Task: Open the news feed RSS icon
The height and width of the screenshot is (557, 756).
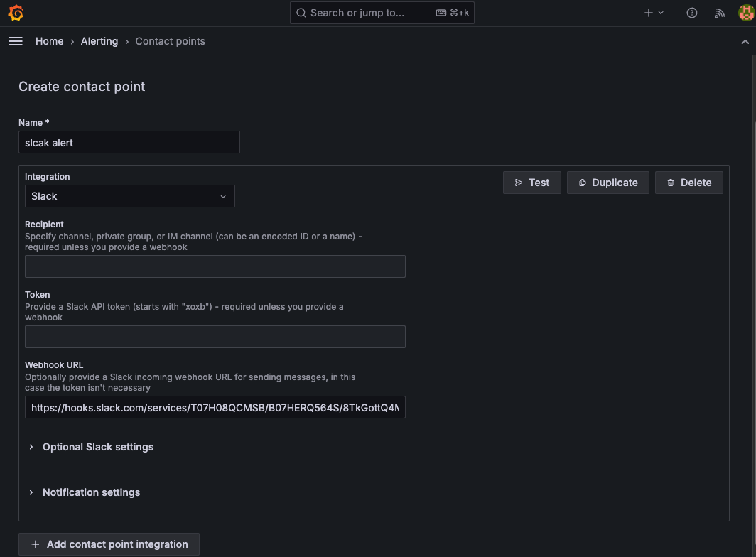Action: [x=720, y=13]
